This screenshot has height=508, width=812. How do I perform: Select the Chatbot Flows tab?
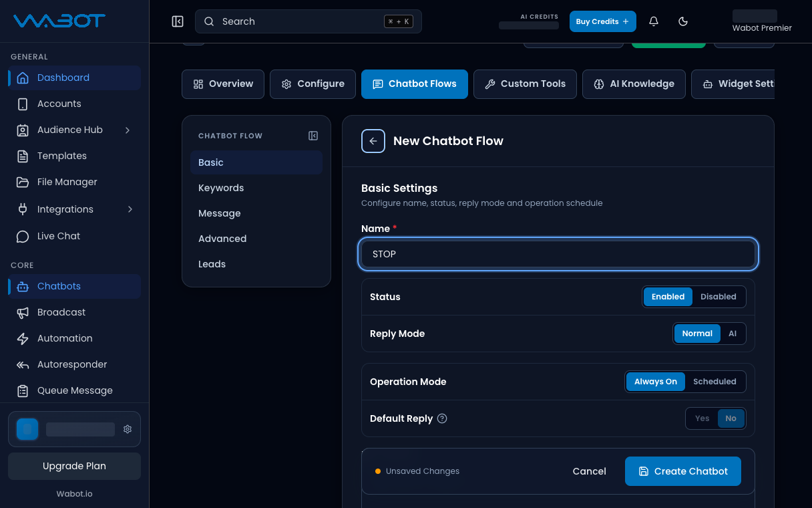coord(415,84)
